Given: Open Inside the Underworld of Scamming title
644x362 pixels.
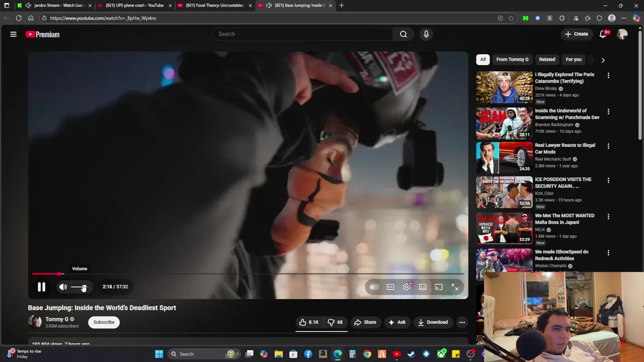Looking at the screenshot, I should tap(567, 114).
